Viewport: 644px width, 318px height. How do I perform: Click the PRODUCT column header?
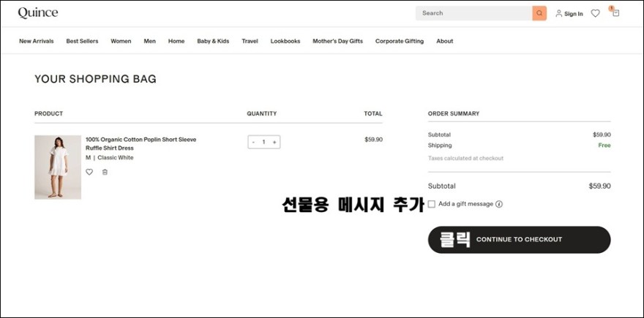click(x=48, y=113)
